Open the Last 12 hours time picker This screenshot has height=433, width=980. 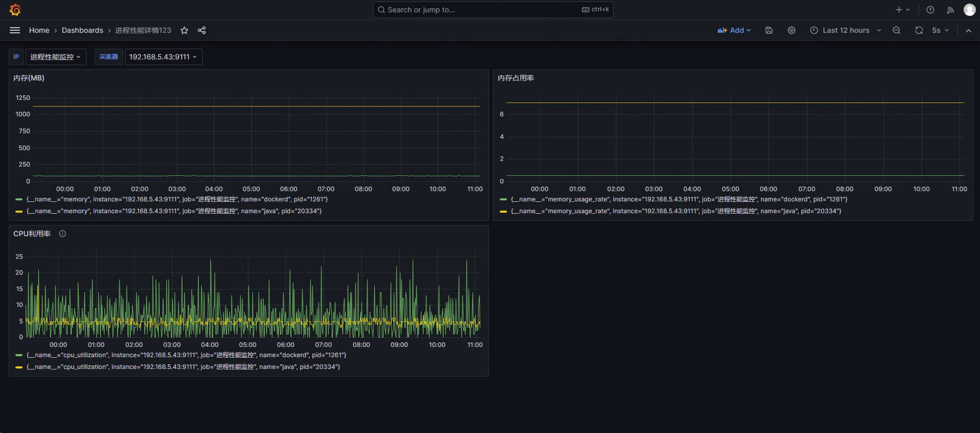[846, 30]
